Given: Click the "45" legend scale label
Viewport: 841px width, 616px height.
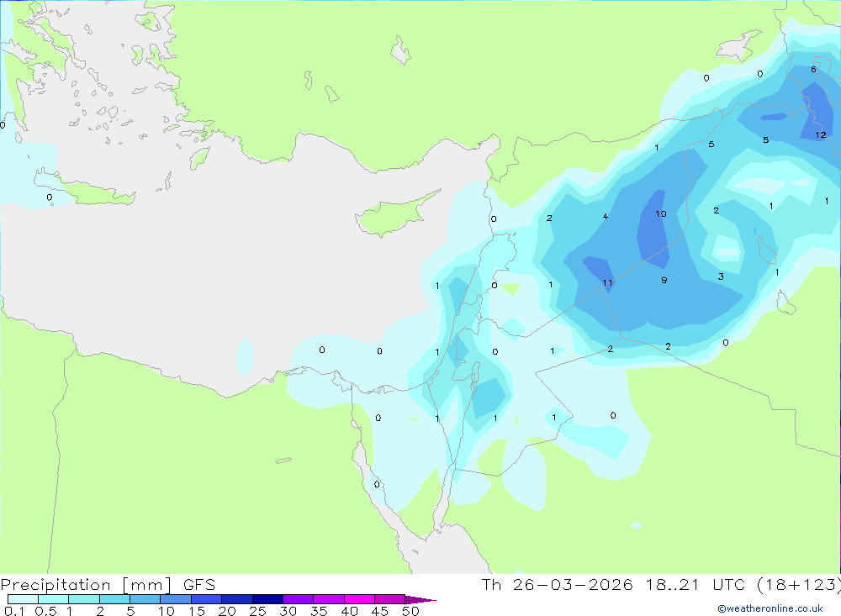Looking at the screenshot, I should 380,611.
